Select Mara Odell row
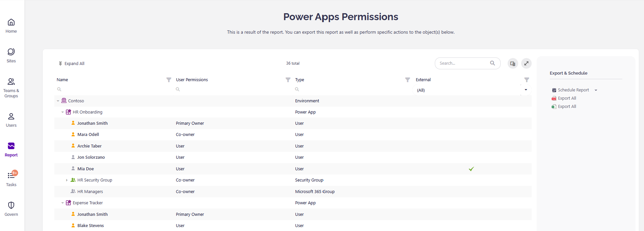The height and width of the screenshot is (231, 644). (x=293, y=135)
